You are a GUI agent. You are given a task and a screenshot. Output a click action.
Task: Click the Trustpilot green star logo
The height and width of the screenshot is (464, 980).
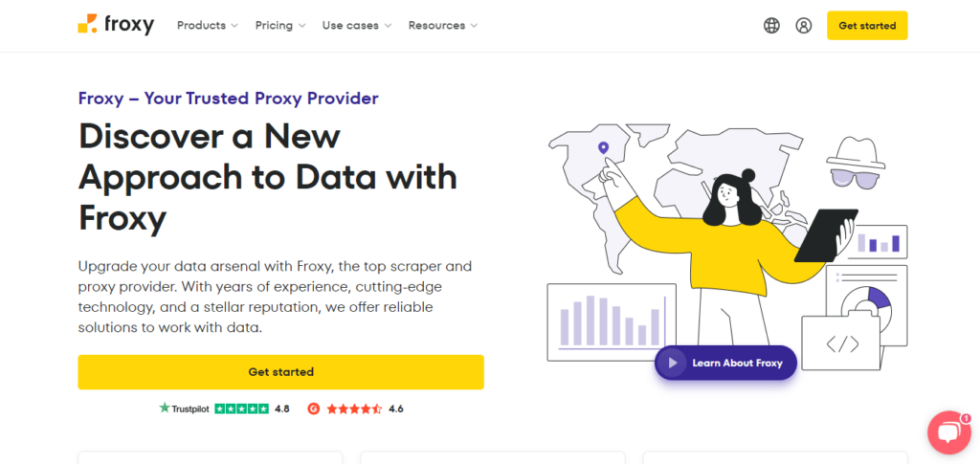165,409
